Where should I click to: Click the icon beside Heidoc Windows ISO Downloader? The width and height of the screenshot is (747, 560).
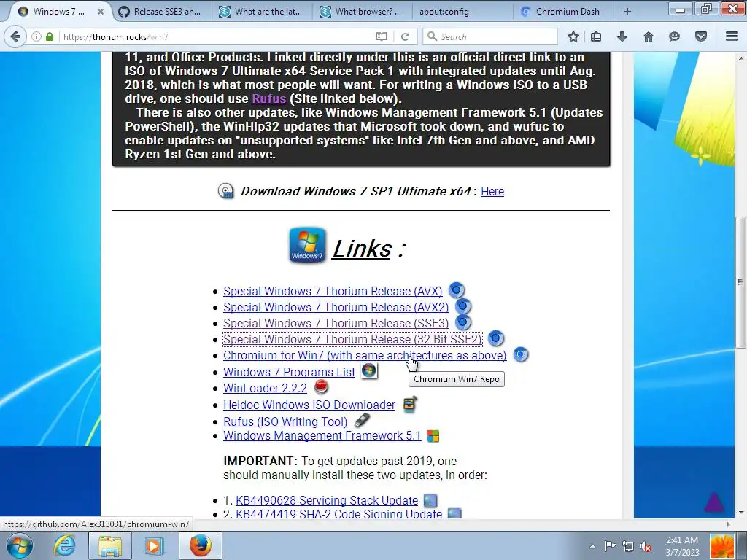(410, 404)
